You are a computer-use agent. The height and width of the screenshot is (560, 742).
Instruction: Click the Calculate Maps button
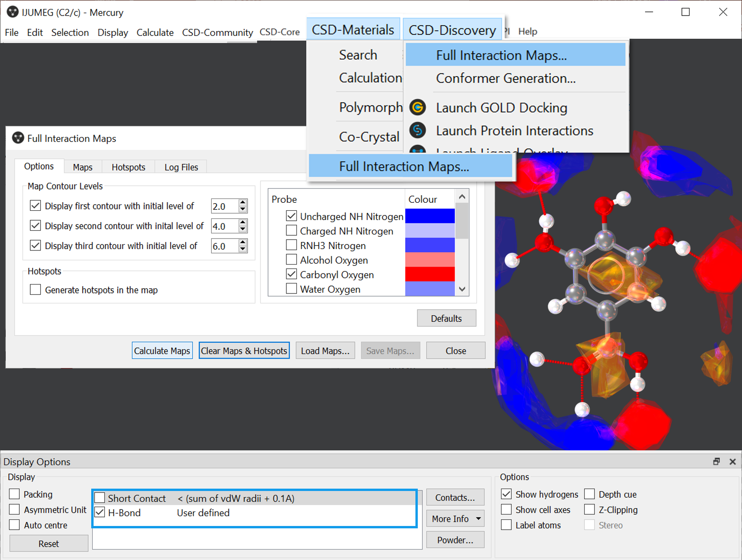click(162, 351)
